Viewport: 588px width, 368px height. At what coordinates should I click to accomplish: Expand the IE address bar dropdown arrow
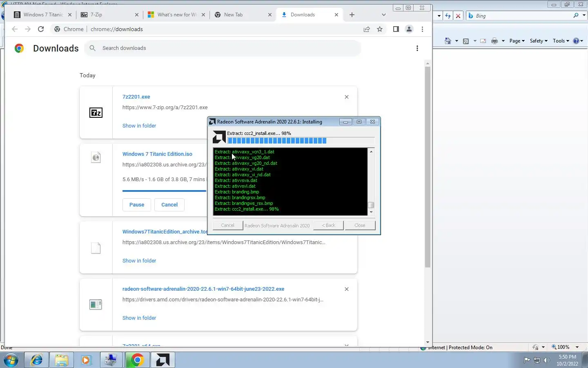click(439, 16)
